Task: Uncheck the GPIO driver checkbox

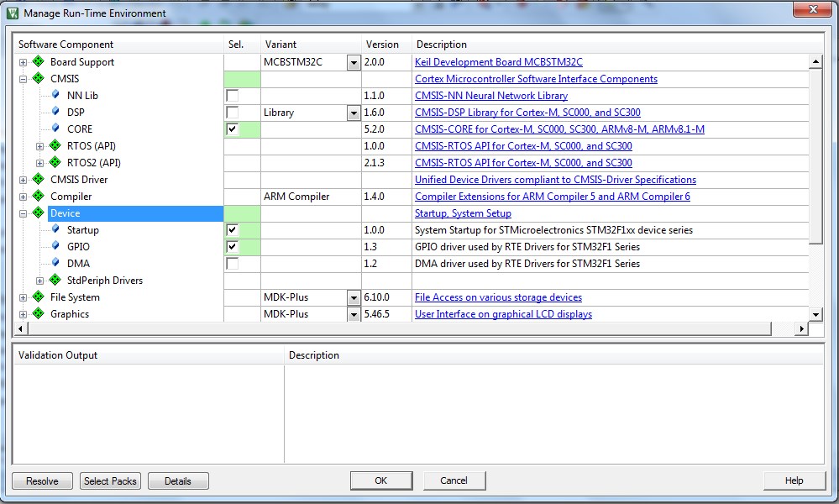Action: [x=233, y=247]
